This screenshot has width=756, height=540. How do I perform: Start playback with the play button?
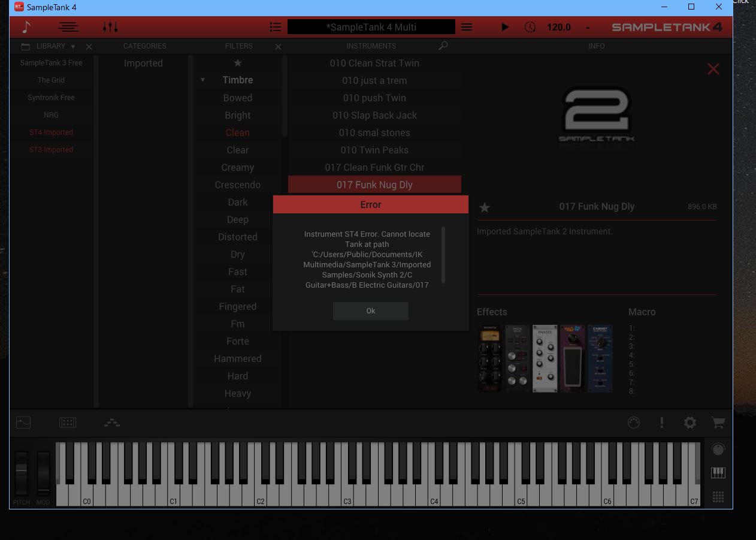click(x=505, y=27)
